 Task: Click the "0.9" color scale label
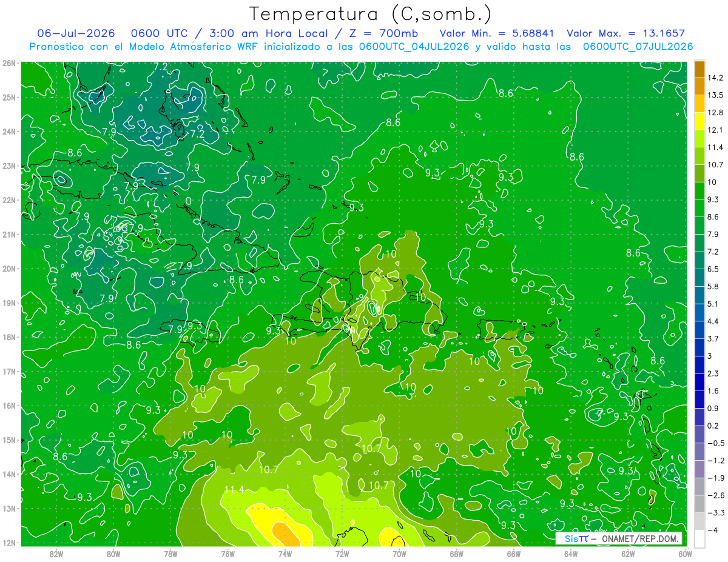coord(713,408)
